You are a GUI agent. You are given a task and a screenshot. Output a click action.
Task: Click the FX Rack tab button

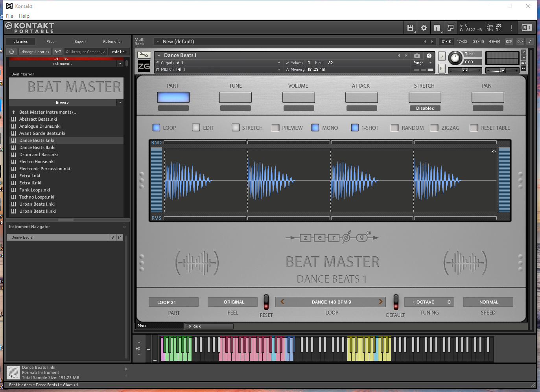pos(209,326)
